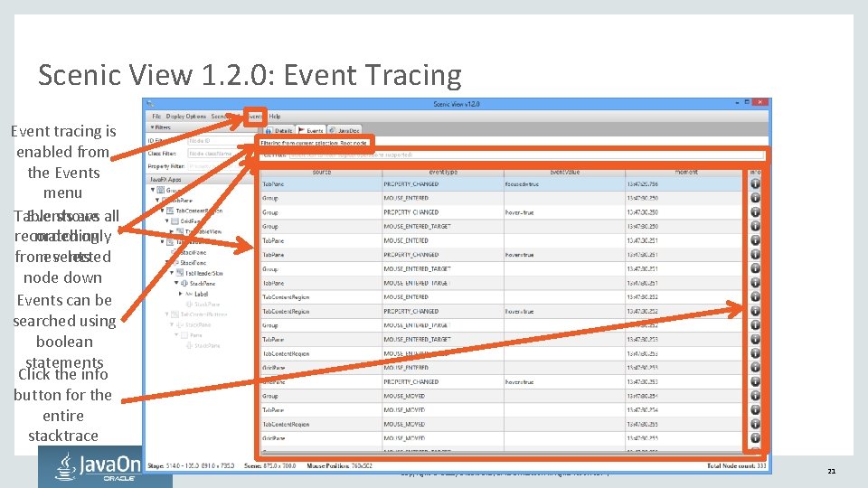Viewport: 868px width, 488px height.
Task: Click 'Total Node count' status bar entry
Action: [x=736, y=466]
